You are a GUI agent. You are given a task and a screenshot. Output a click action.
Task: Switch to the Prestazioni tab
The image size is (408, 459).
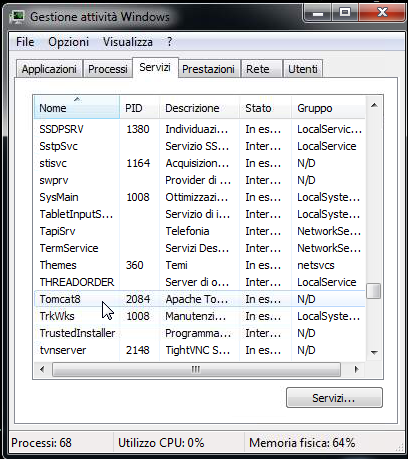point(208,69)
